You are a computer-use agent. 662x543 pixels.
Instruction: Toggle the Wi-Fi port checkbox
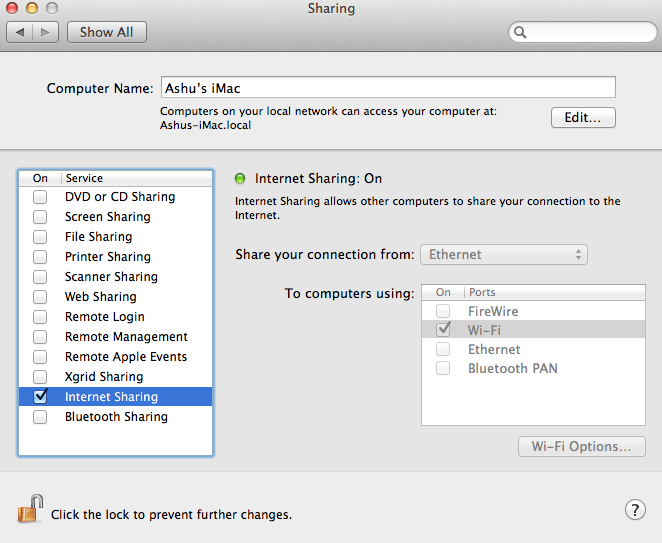click(443, 329)
